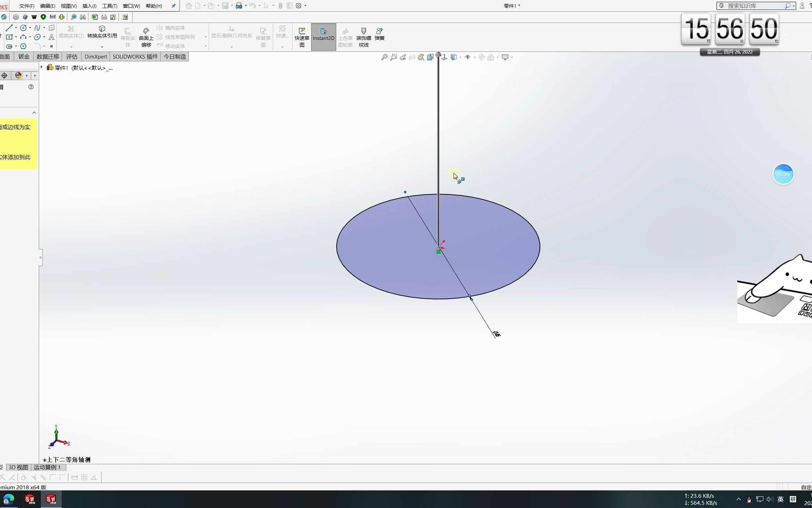Select the Circle sketch tool

coord(23,28)
